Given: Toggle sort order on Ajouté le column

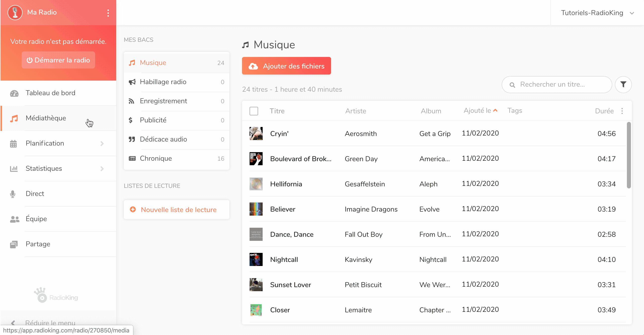Looking at the screenshot, I should 480,111.
